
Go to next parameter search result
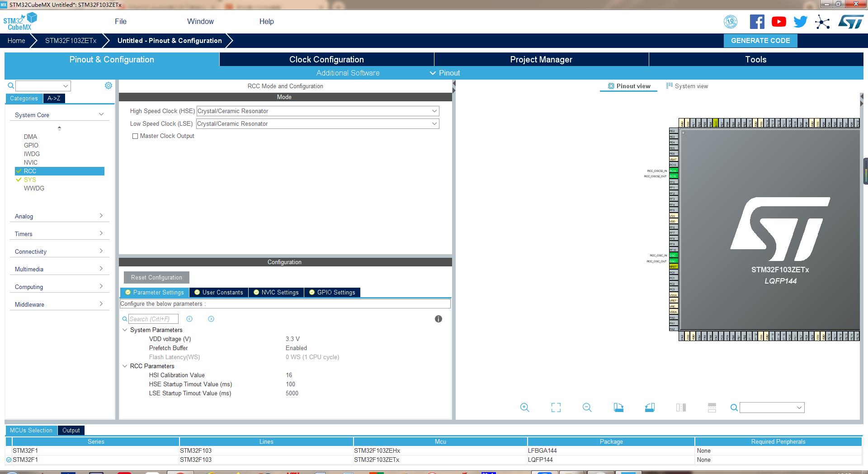pos(211,319)
